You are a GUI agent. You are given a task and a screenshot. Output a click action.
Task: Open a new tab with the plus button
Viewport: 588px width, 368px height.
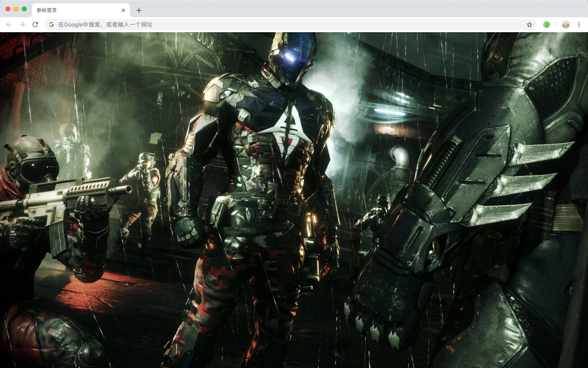(x=139, y=10)
